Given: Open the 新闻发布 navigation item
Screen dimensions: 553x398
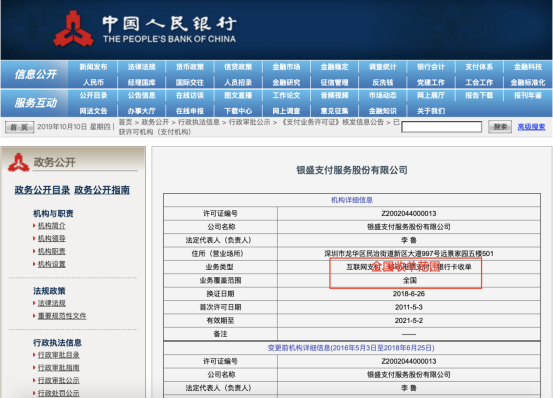Looking at the screenshot, I should coord(93,67).
